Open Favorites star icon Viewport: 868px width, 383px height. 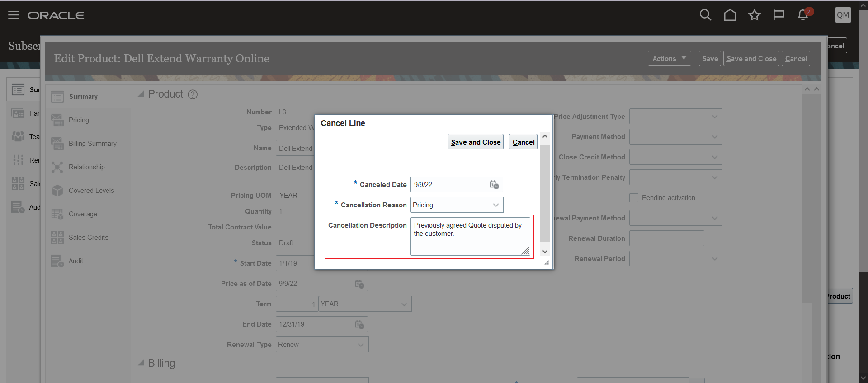point(754,15)
